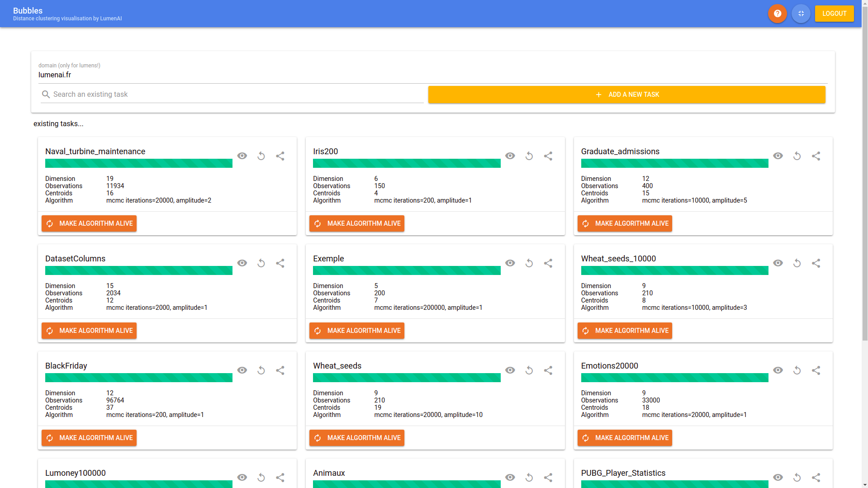Image resolution: width=868 pixels, height=488 pixels.
Task: View the Iris200 task with eye icon
Action: point(510,156)
